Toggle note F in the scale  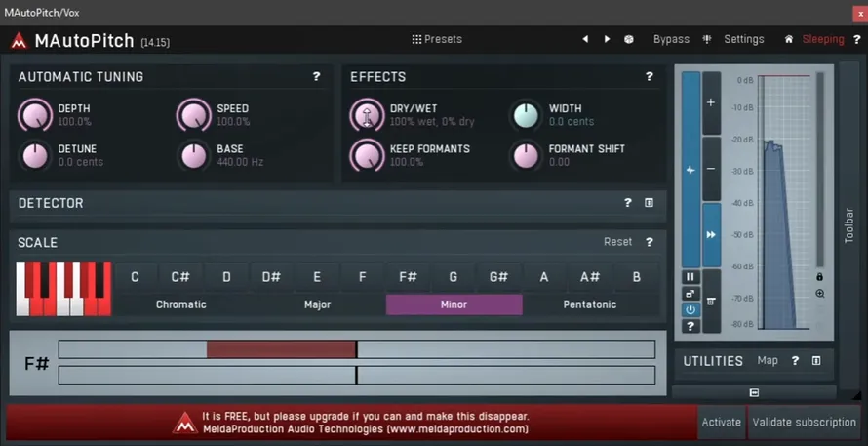coord(362,277)
